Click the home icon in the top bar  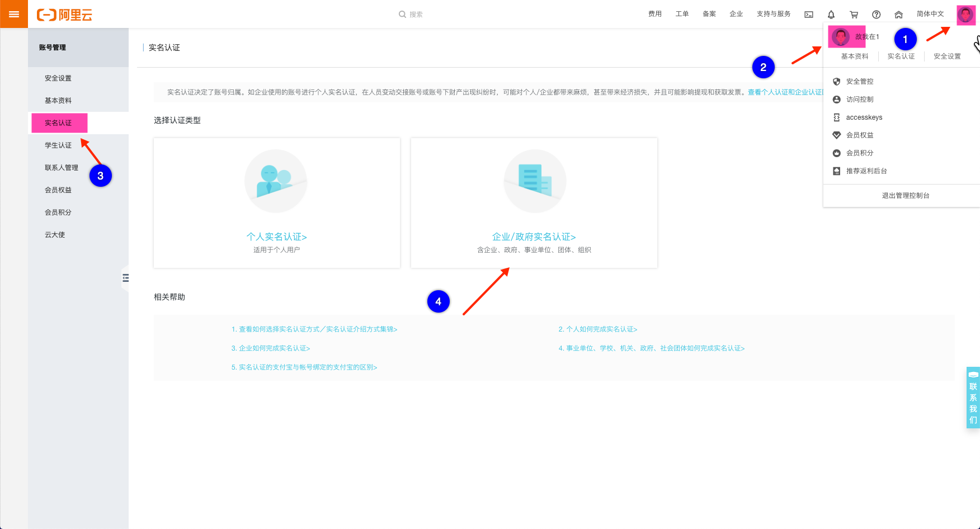tap(899, 15)
